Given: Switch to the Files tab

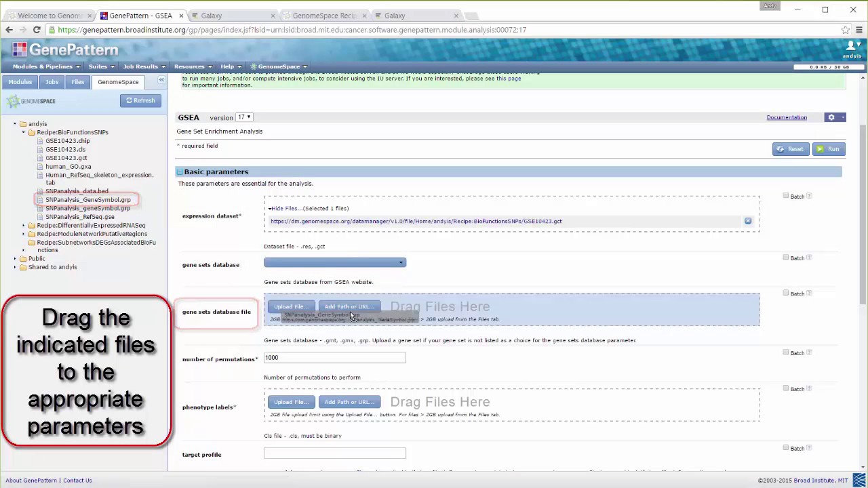Looking at the screenshot, I should (x=78, y=81).
